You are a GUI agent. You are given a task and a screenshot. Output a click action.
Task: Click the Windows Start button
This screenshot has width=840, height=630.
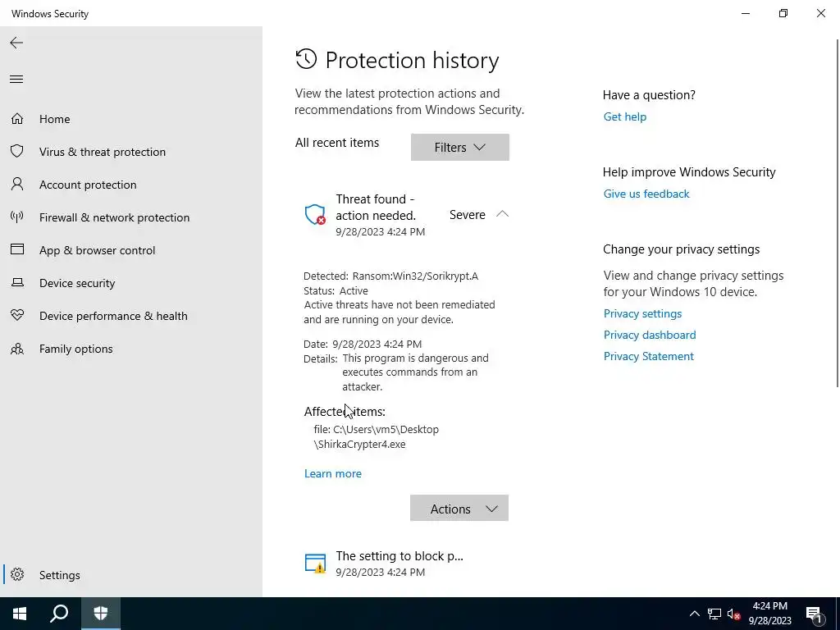[20, 614]
